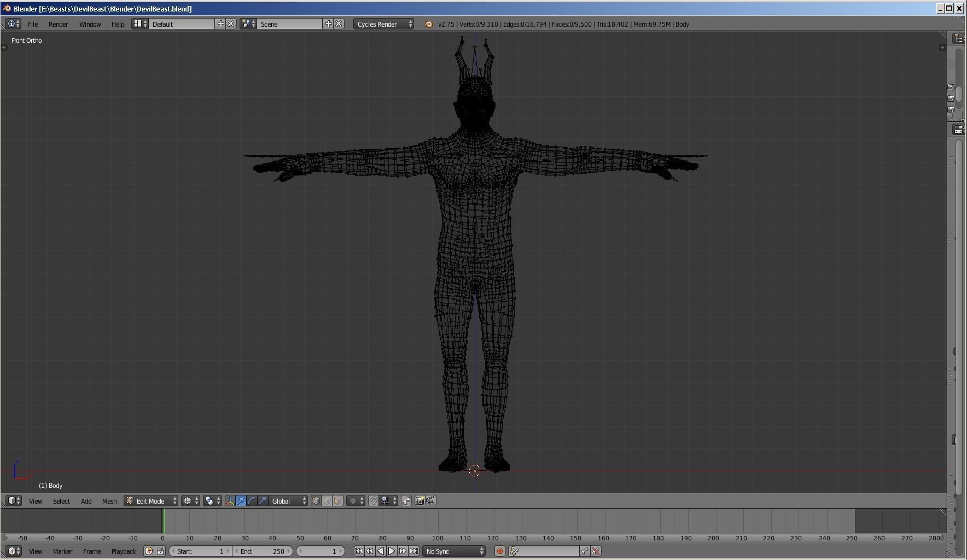Insert a keyframe with the key icon
The image size is (967, 560).
(x=585, y=551)
